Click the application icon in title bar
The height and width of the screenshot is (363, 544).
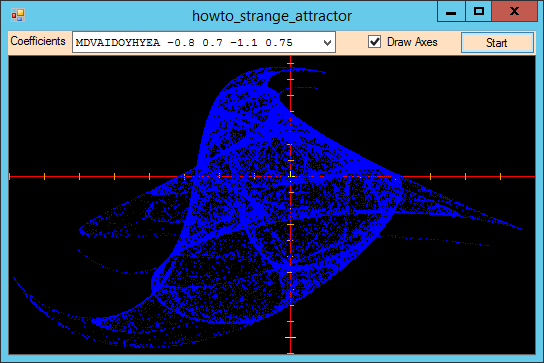pos(18,15)
